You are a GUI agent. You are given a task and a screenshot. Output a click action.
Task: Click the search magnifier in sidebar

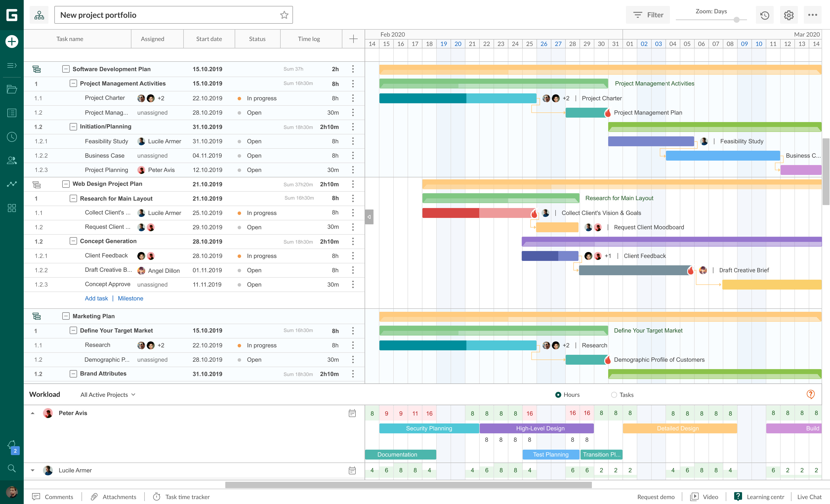pyautogui.click(x=12, y=468)
